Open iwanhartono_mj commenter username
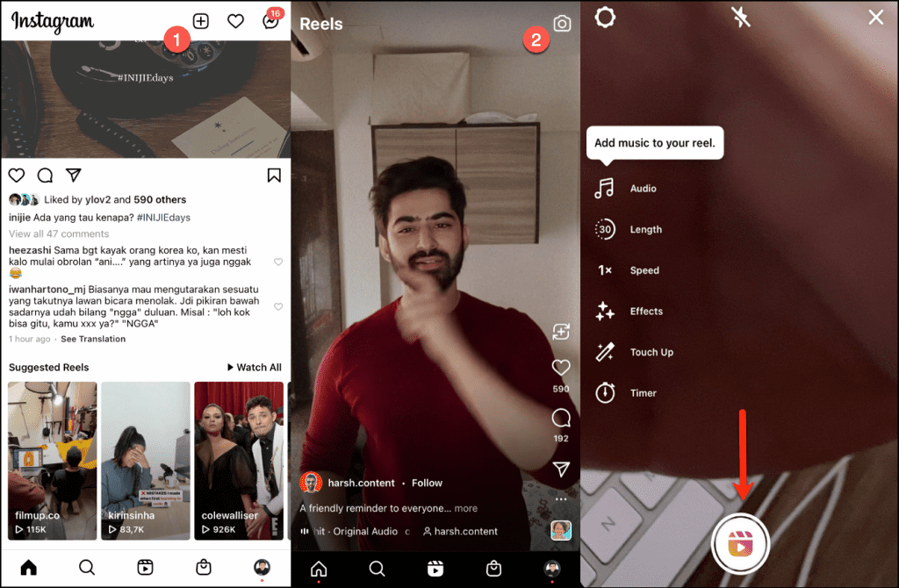This screenshot has width=899, height=588. click(x=47, y=290)
